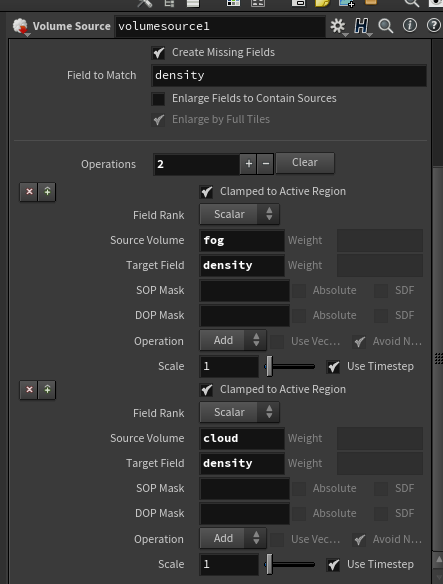This screenshot has height=584, width=443.
Task: Open Operation Add dropdown for fog
Action: pos(233,340)
